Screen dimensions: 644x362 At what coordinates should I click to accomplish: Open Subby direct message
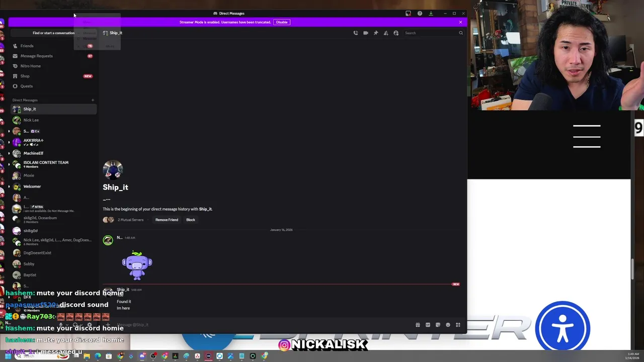53,264
